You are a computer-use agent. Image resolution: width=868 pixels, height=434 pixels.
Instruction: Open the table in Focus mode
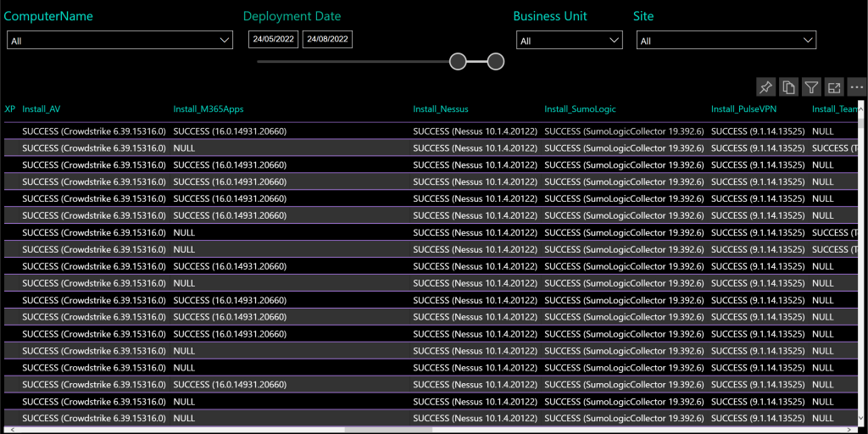[x=834, y=87]
